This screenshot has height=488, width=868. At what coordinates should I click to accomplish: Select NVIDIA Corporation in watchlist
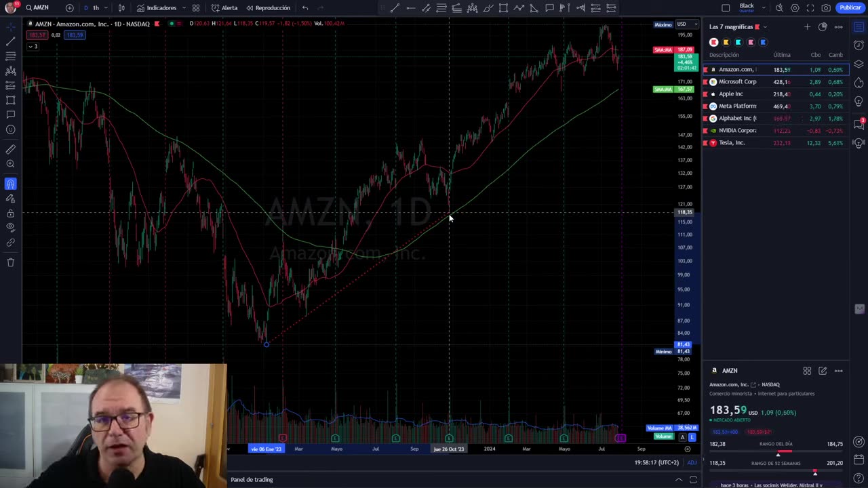click(x=776, y=131)
